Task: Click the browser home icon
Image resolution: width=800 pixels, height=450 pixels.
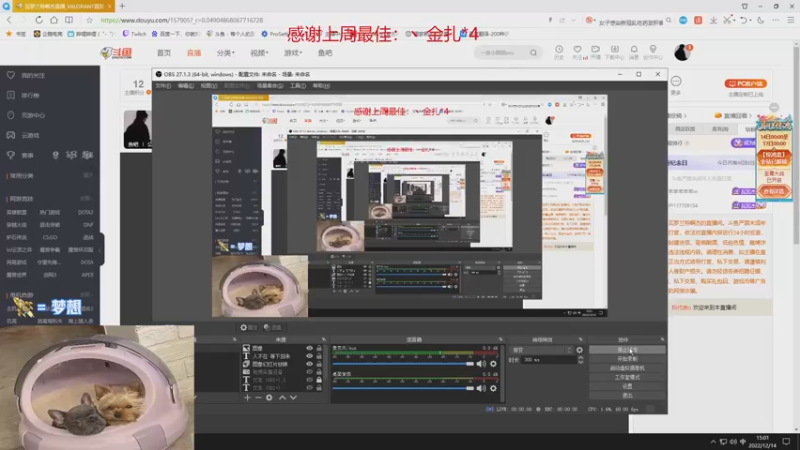Action: [54, 20]
